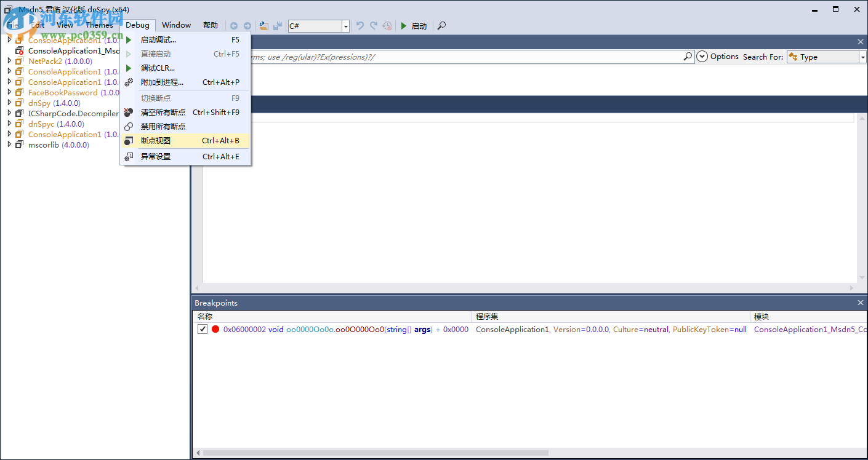The height and width of the screenshot is (460, 868).
Task: Click the open file folder icon
Action: click(264, 26)
